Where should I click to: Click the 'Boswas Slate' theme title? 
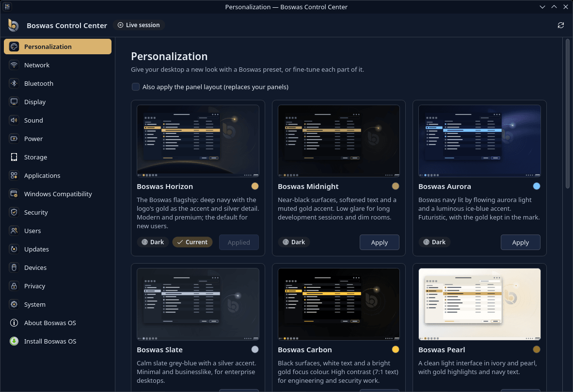159,350
